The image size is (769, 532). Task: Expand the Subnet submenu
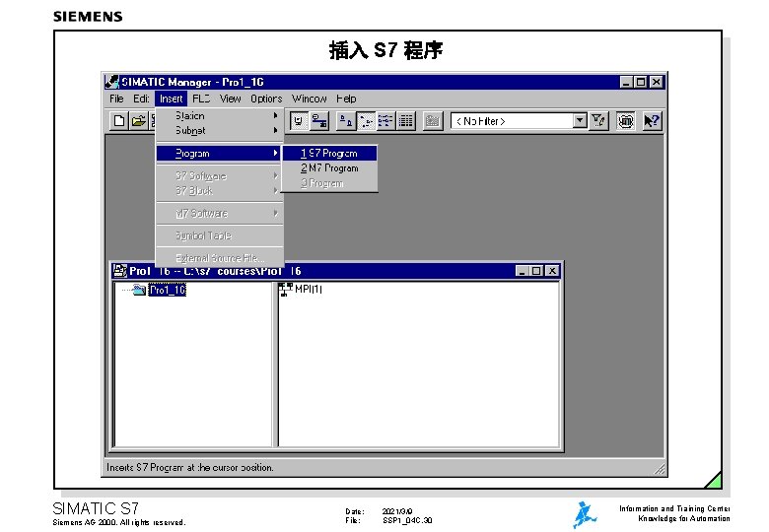pyautogui.click(x=220, y=130)
